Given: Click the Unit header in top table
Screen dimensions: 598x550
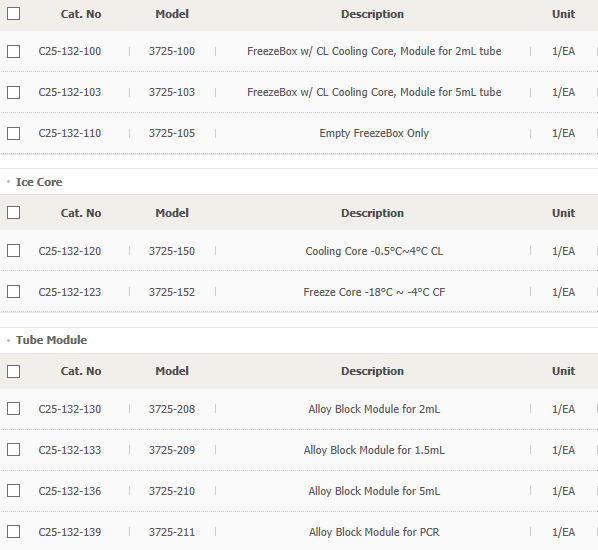Looking at the screenshot, I should [563, 14].
